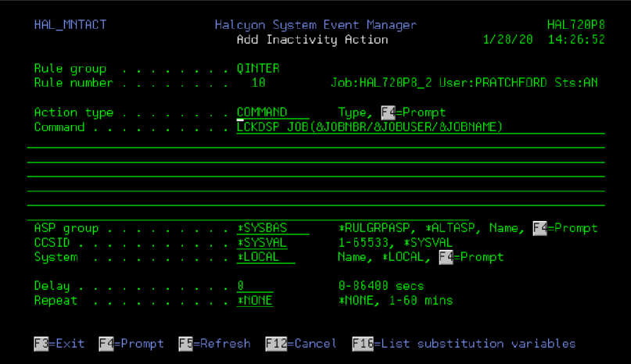Click the ASP group label
The image size is (631, 364).
point(66,228)
